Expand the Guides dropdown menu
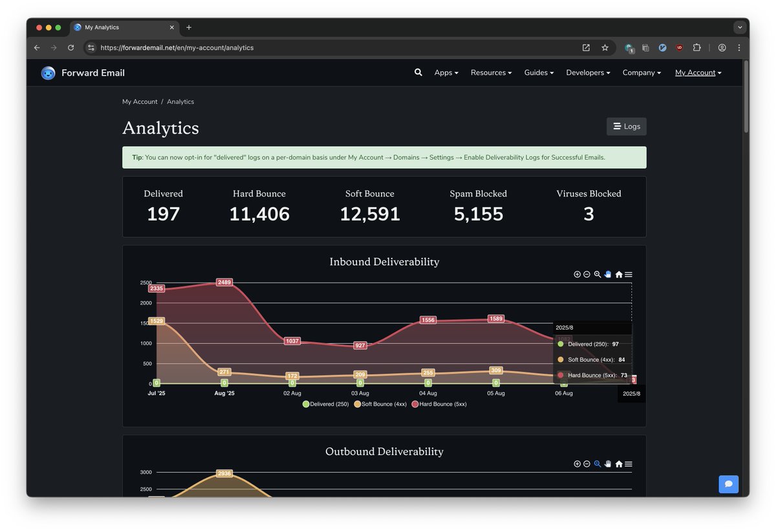 coord(539,72)
